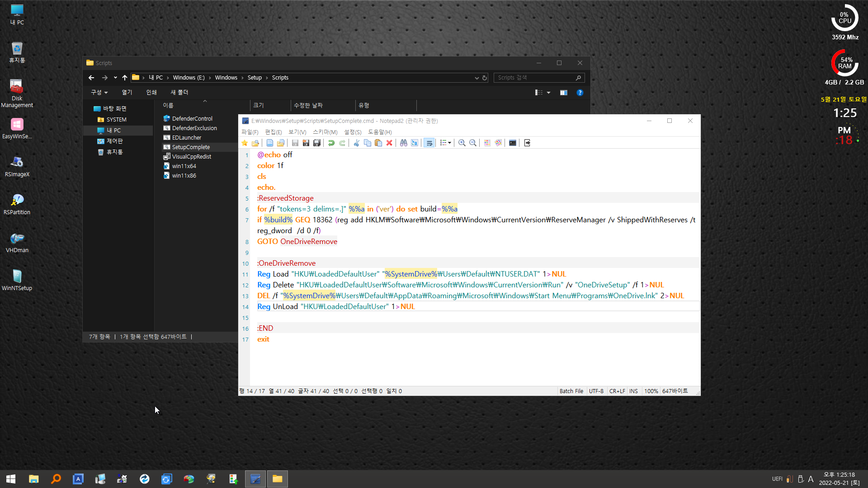Click the 새 폴더 button in explorer

[x=179, y=93]
